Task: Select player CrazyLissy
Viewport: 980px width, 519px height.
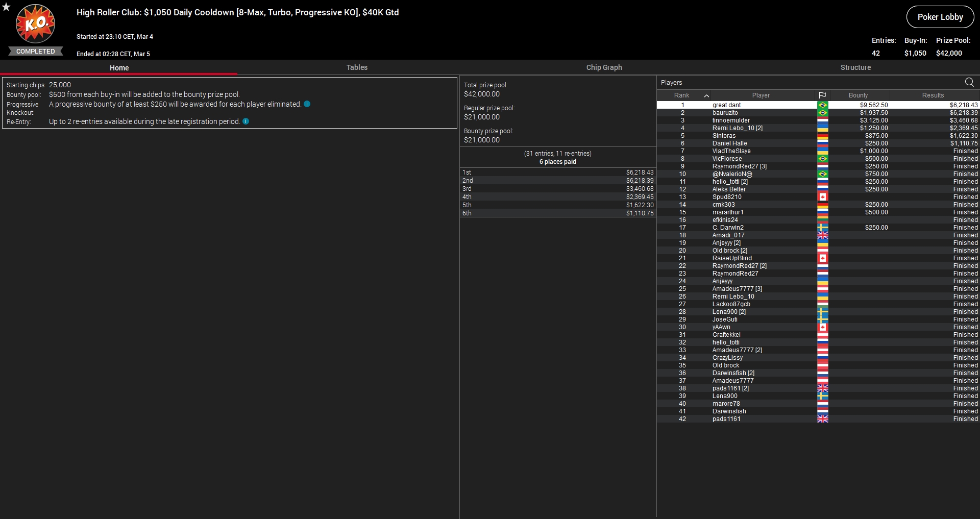Action: coord(818,358)
